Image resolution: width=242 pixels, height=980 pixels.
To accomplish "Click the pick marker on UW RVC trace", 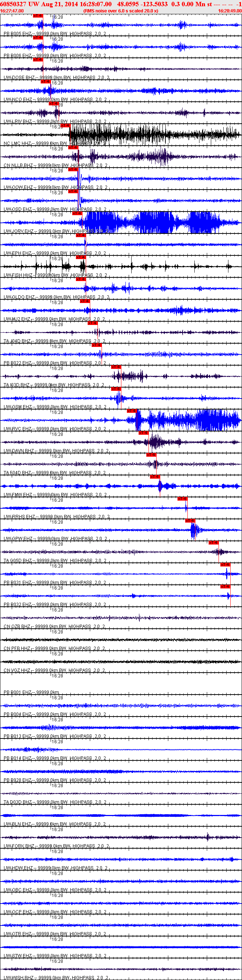I will point(132,411).
